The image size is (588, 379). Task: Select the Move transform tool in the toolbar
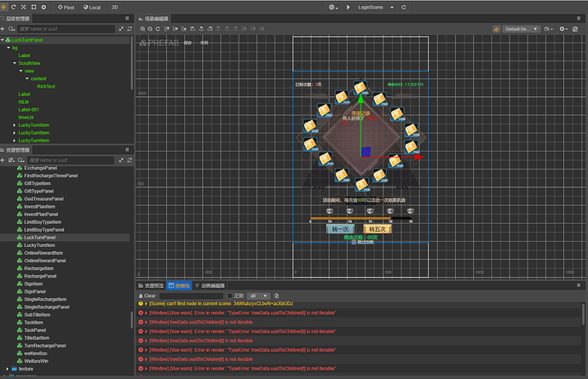5,6
